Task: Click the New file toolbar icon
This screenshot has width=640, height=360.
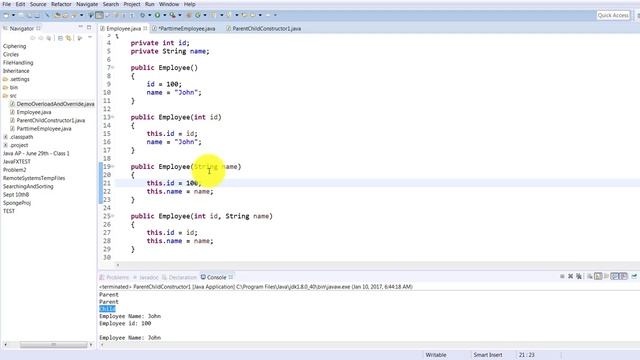Action: (x=6, y=15)
